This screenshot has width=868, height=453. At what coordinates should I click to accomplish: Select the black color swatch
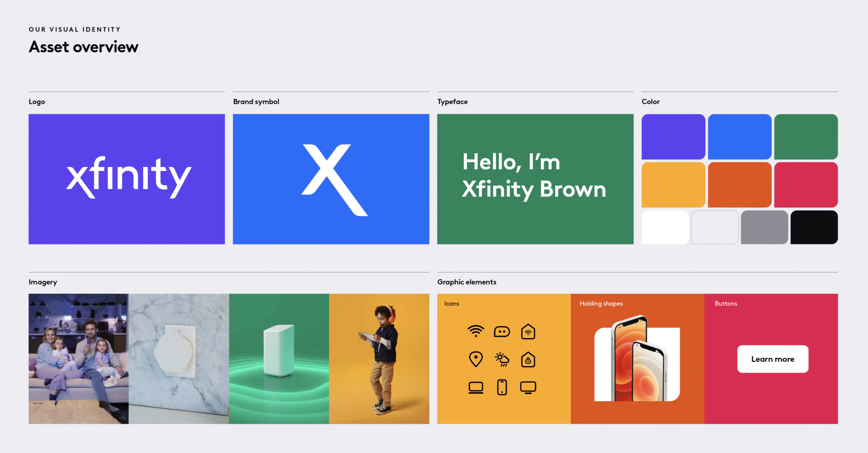coord(814,227)
